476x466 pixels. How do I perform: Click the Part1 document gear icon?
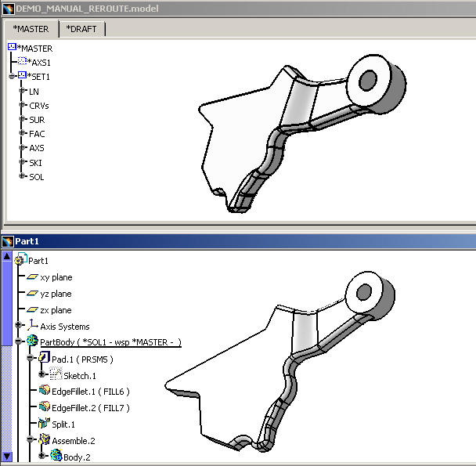(20, 258)
